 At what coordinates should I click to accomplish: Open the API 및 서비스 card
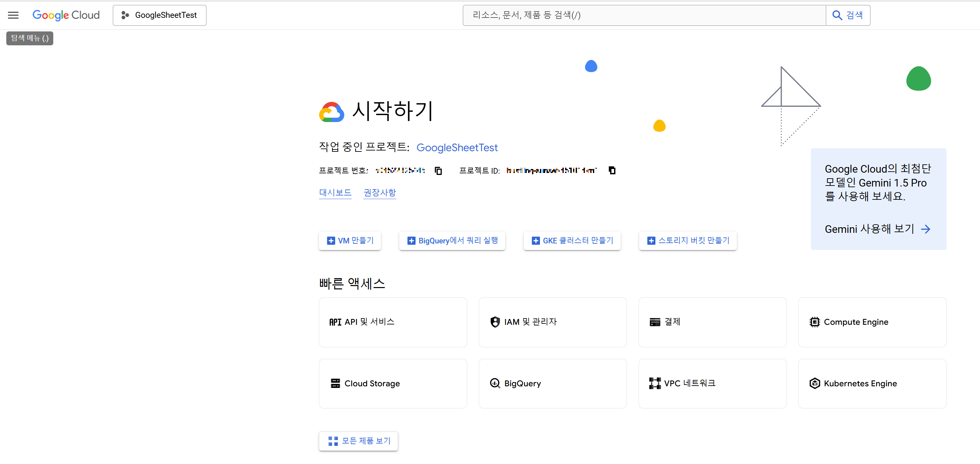pos(393,322)
